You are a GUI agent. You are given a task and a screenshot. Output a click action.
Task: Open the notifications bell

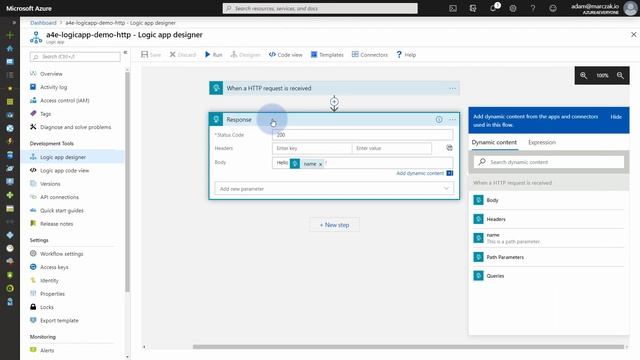pyautogui.click(x=493, y=8)
